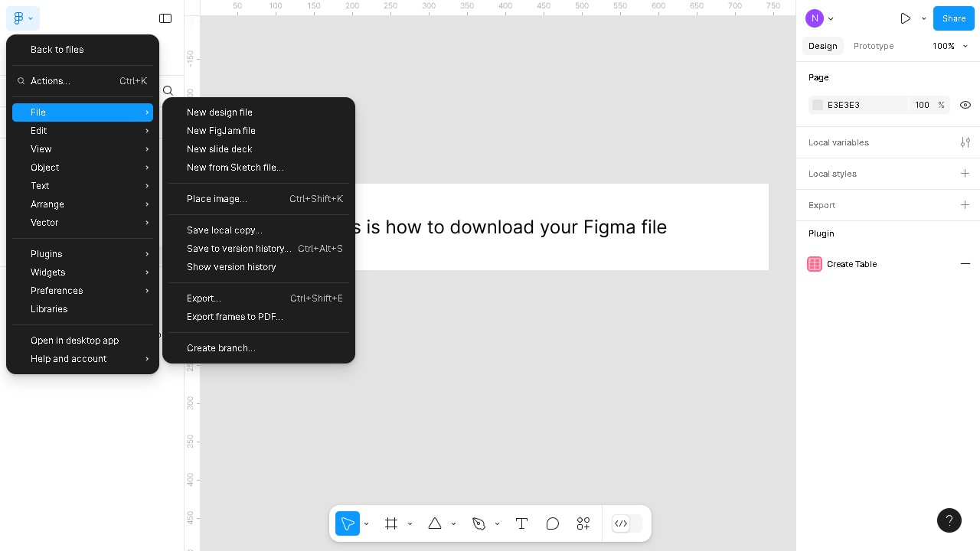The width and height of the screenshot is (980, 551).
Task: Expand the Frame tool options chevron
Action: (410, 523)
